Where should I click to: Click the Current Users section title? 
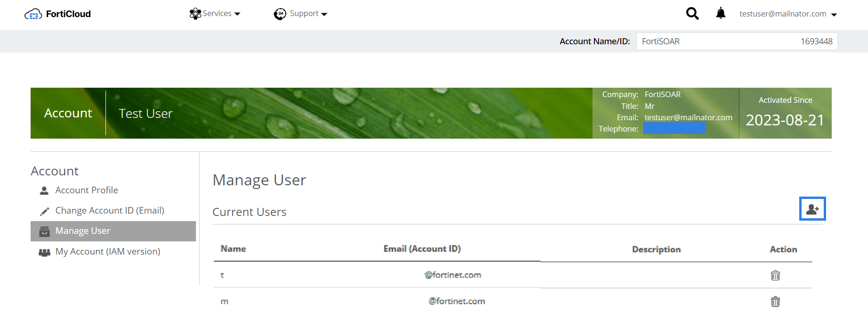[249, 212]
